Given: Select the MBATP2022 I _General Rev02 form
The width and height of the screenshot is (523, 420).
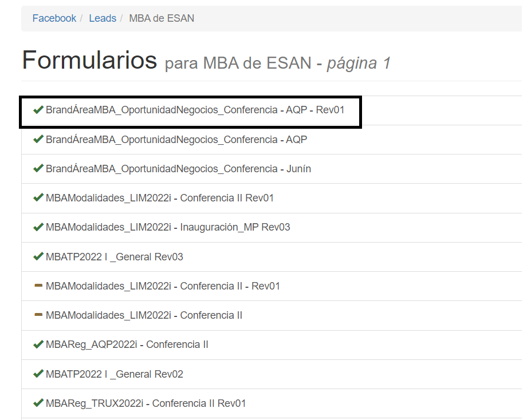Looking at the screenshot, I should click(114, 374).
